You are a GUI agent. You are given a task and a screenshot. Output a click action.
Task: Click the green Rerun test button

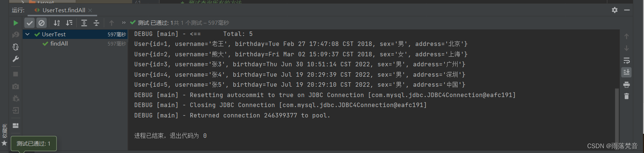pos(16,23)
